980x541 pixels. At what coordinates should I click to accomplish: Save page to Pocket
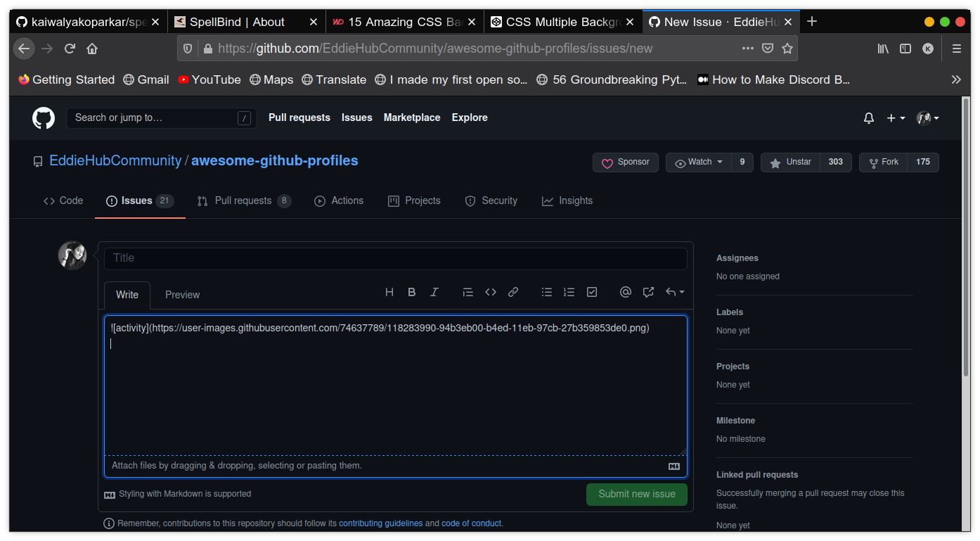[768, 49]
